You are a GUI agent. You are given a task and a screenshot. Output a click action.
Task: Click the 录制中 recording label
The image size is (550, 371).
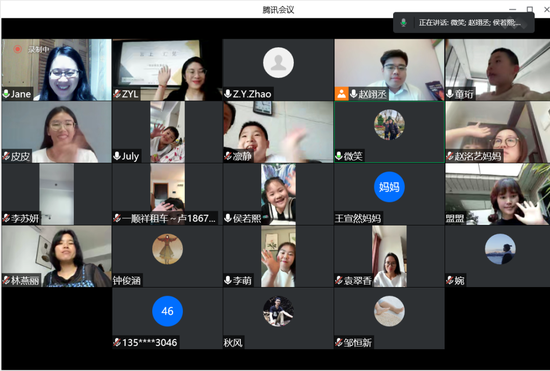pyautogui.click(x=39, y=49)
